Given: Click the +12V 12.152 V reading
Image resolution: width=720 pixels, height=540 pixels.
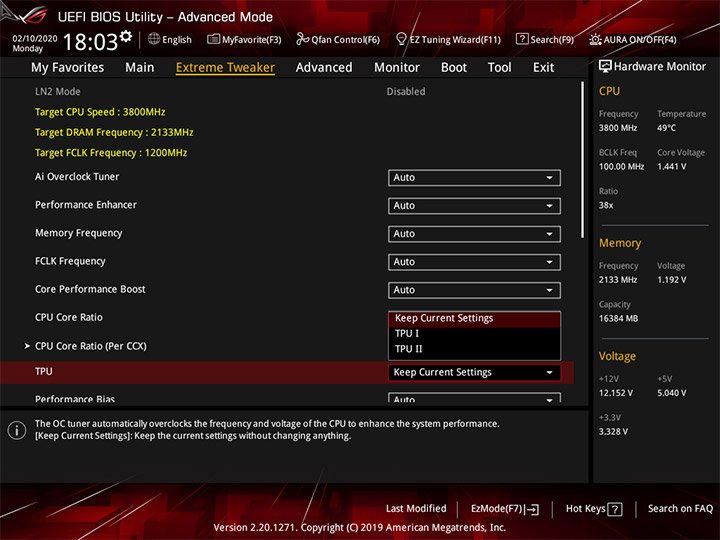Looking at the screenshot, I should [x=616, y=393].
